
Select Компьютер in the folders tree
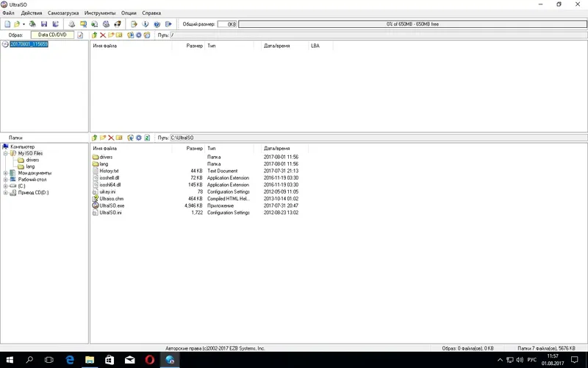(x=22, y=146)
